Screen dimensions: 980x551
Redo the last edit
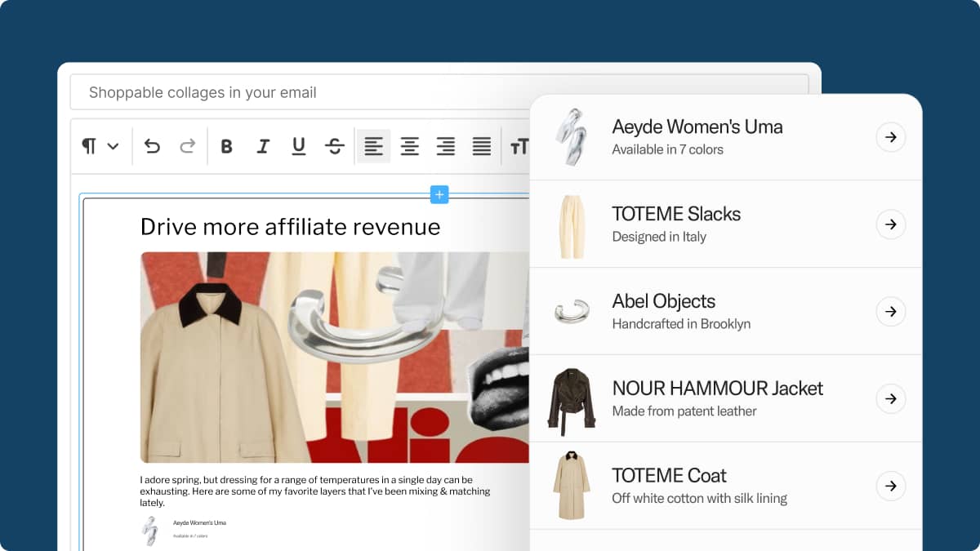(x=188, y=146)
